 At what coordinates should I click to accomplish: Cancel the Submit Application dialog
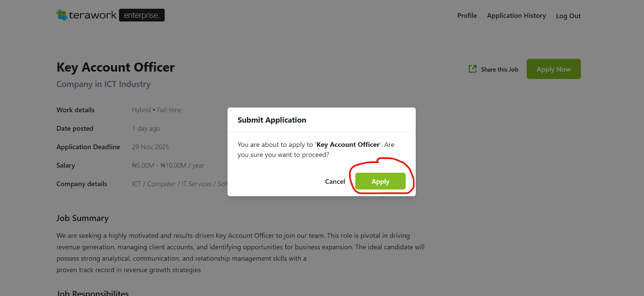pyautogui.click(x=335, y=181)
